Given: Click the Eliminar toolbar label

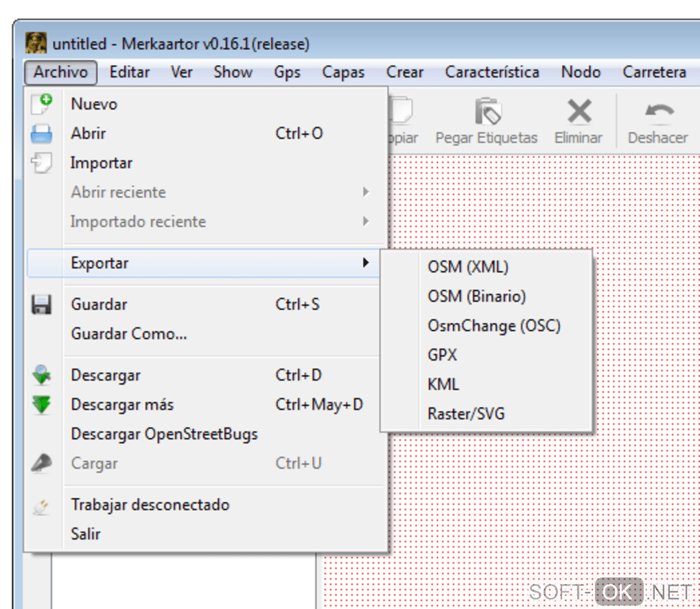Looking at the screenshot, I should 579,138.
